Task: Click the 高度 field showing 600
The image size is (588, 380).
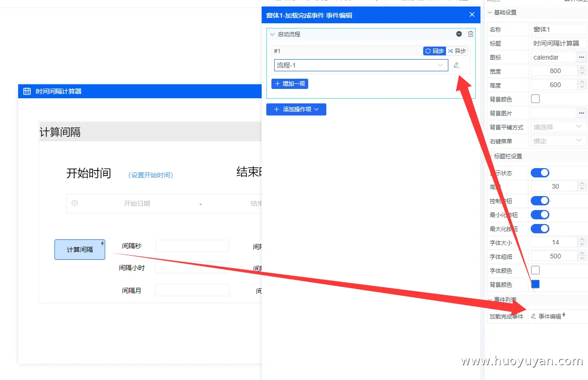Action: [554, 85]
